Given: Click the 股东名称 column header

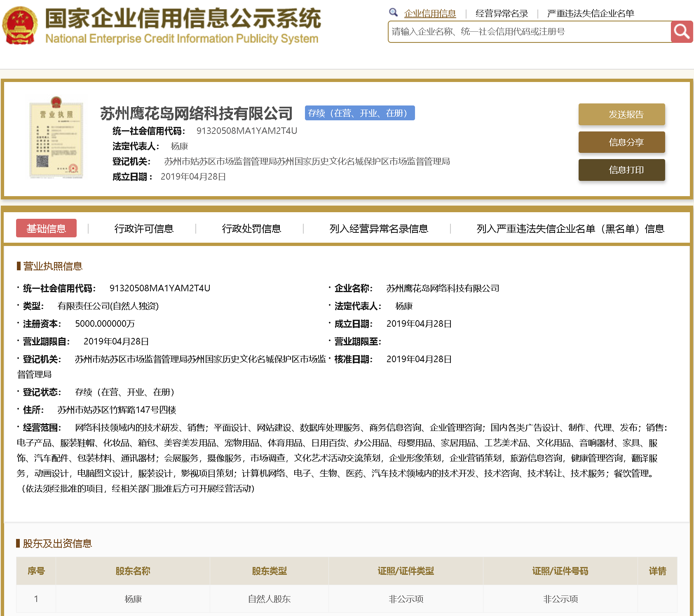Looking at the screenshot, I should coord(133,571).
